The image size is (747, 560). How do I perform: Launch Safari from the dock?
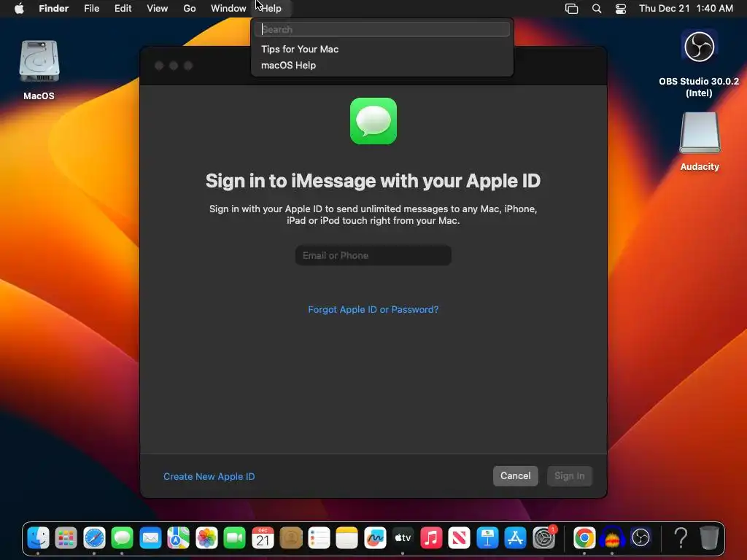tap(94, 538)
